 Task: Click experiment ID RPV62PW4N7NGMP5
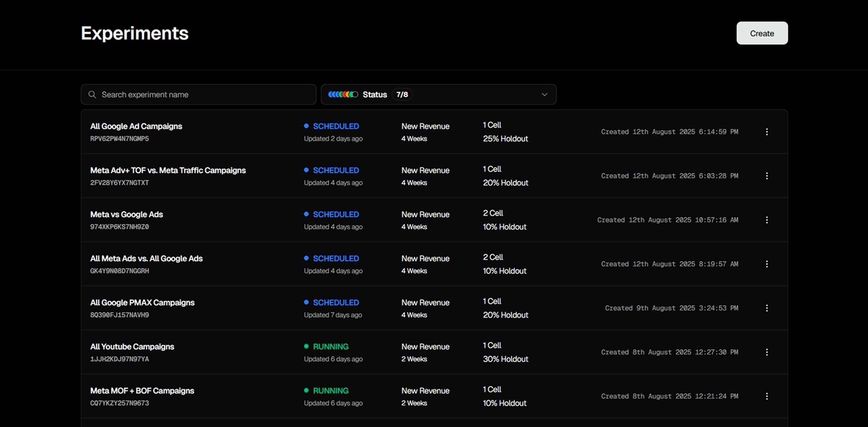pyautogui.click(x=119, y=139)
